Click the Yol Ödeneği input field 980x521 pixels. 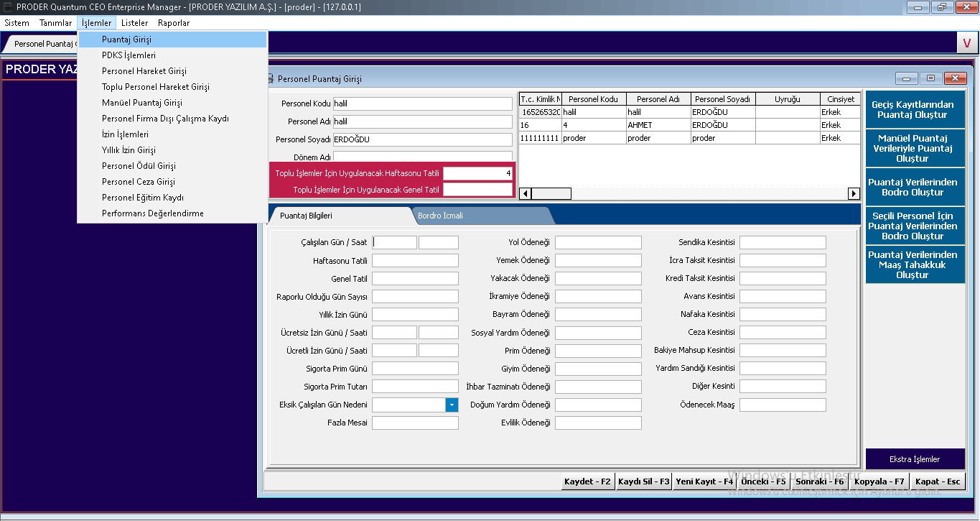click(x=597, y=243)
